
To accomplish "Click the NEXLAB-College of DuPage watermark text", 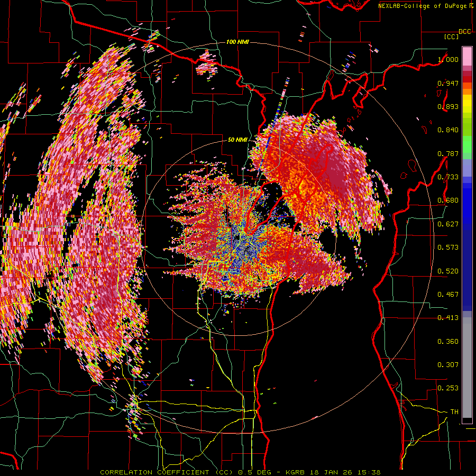I will coord(422,6).
